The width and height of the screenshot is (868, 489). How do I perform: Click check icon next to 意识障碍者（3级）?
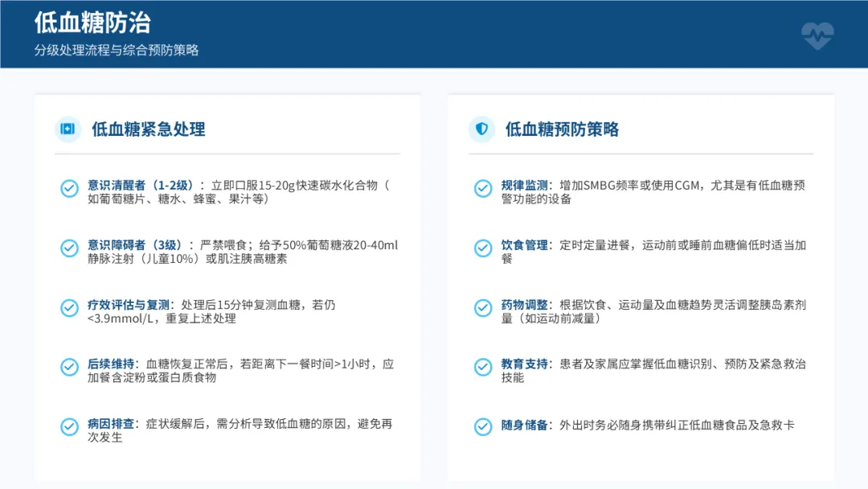point(69,248)
